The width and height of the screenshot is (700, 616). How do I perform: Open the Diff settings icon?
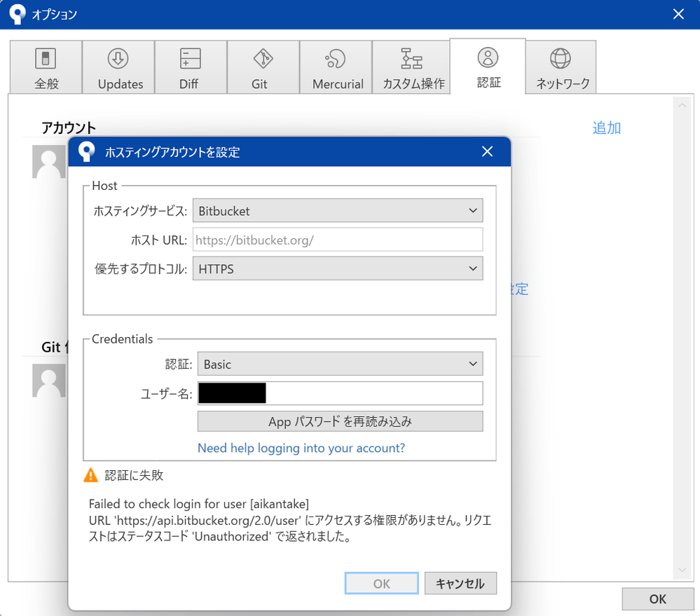(x=190, y=67)
